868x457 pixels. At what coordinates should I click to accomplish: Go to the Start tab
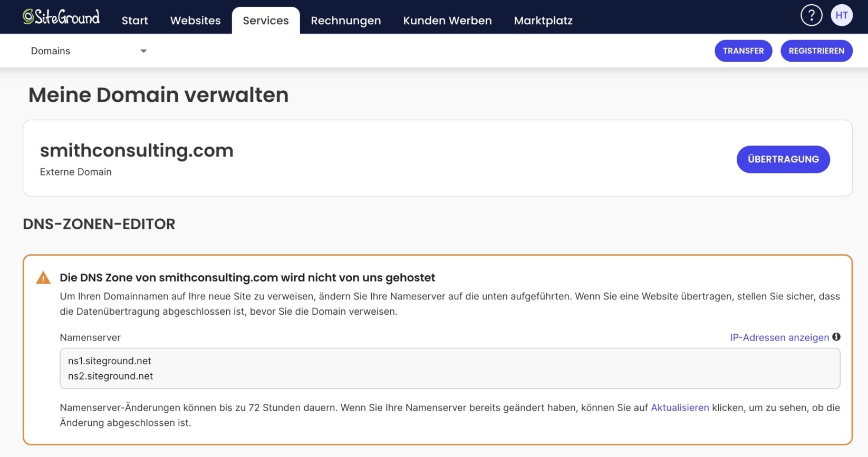coord(135,21)
